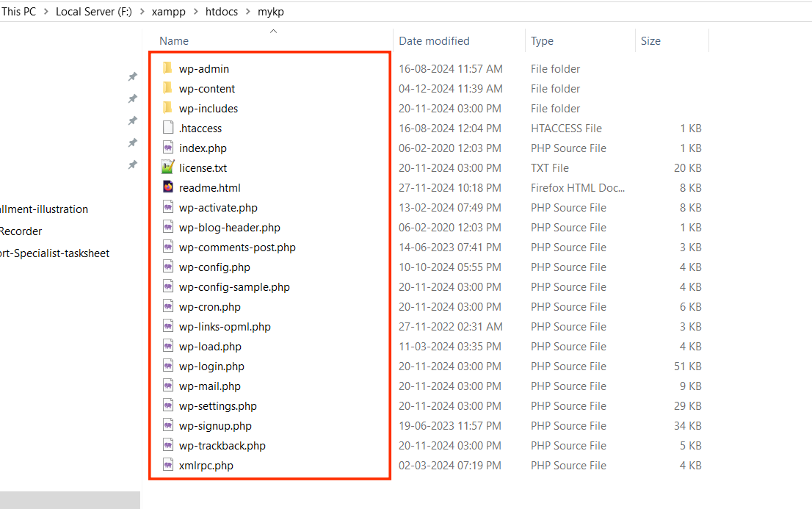
Task: Open the Recorder sidebar item
Action: [x=21, y=231]
